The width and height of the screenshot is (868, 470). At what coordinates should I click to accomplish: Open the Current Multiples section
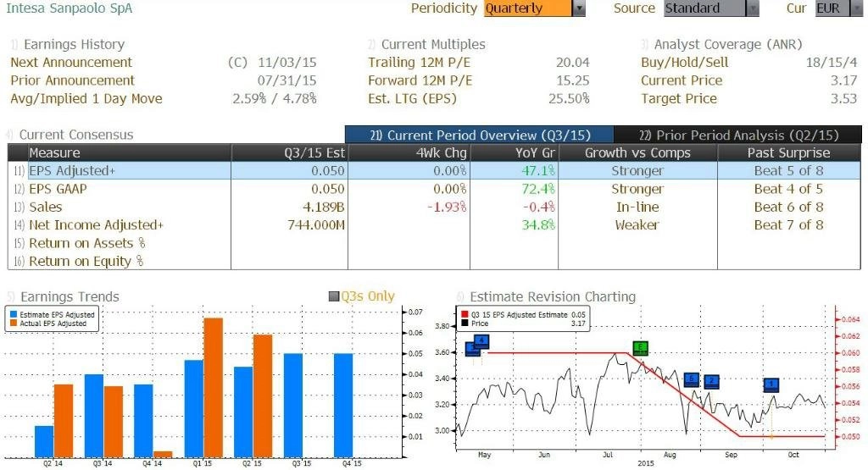tap(432, 44)
